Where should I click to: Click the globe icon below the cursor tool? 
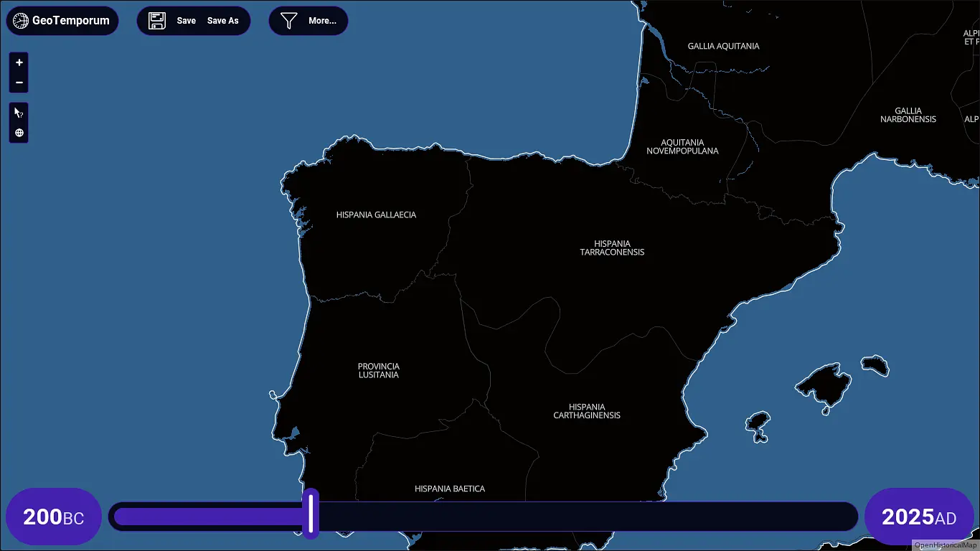(19, 133)
